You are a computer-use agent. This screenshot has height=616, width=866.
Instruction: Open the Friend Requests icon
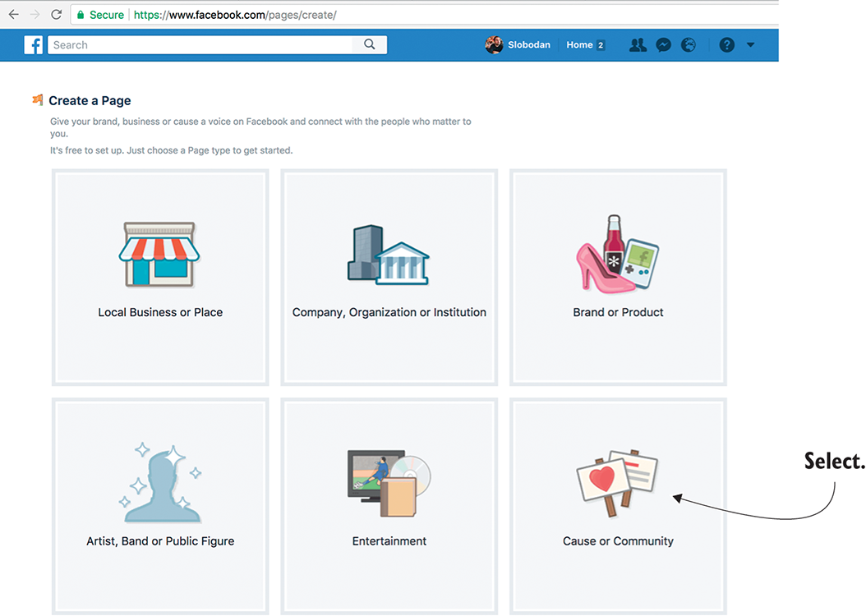click(x=638, y=45)
